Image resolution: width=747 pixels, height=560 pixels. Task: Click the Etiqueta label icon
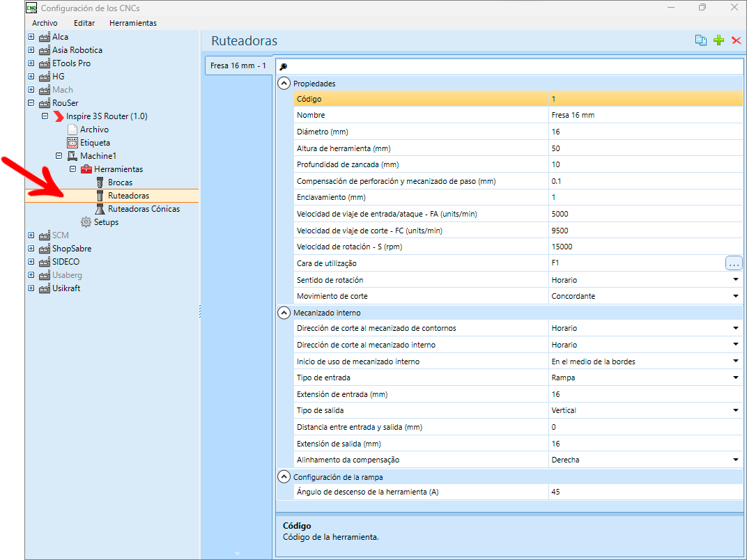point(72,143)
